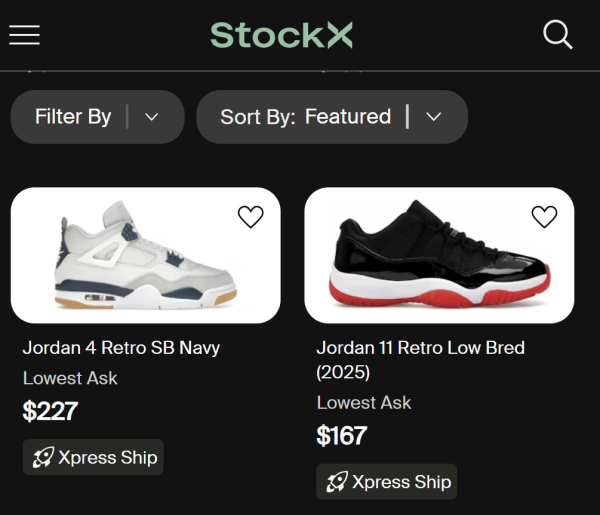Expand the Filter By chevron arrow

tap(152, 117)
